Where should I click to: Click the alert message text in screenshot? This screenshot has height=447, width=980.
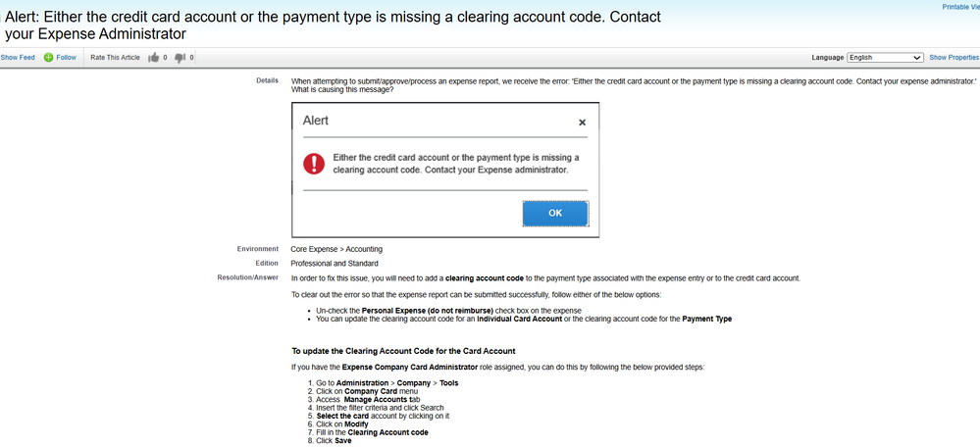tap(455, 163)
